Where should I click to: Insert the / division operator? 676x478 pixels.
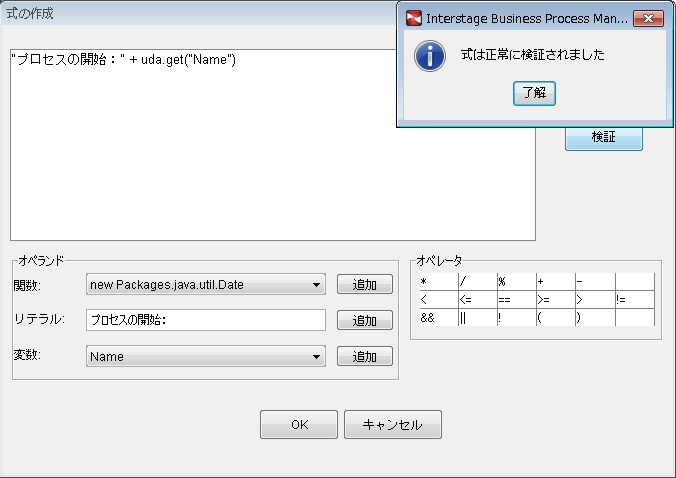pos(478,281)
